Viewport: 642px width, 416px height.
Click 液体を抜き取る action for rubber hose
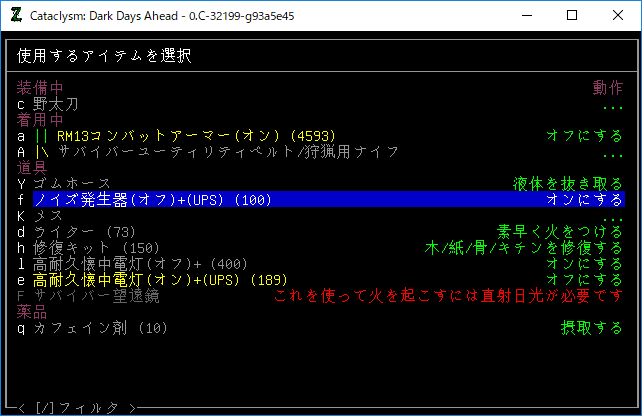[x=568, y=184]
